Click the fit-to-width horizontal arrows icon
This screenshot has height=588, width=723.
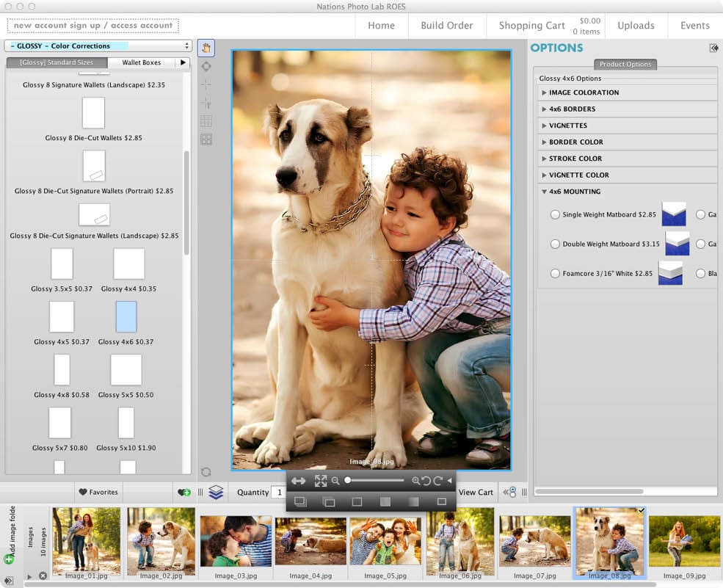click(x=298, y=481)
